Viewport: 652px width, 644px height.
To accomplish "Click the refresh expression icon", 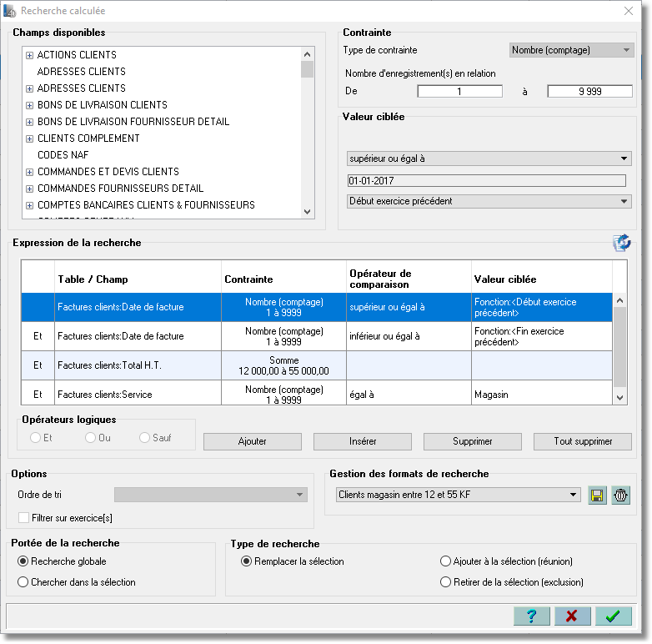I will pos(622,243).
